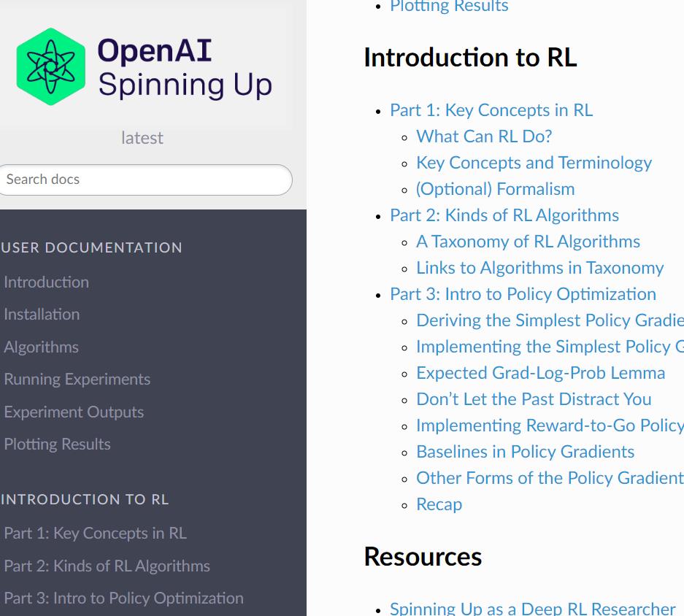Go to Algorithms in the sidebar
684x616 pixels.
click(x=42, y=347)
